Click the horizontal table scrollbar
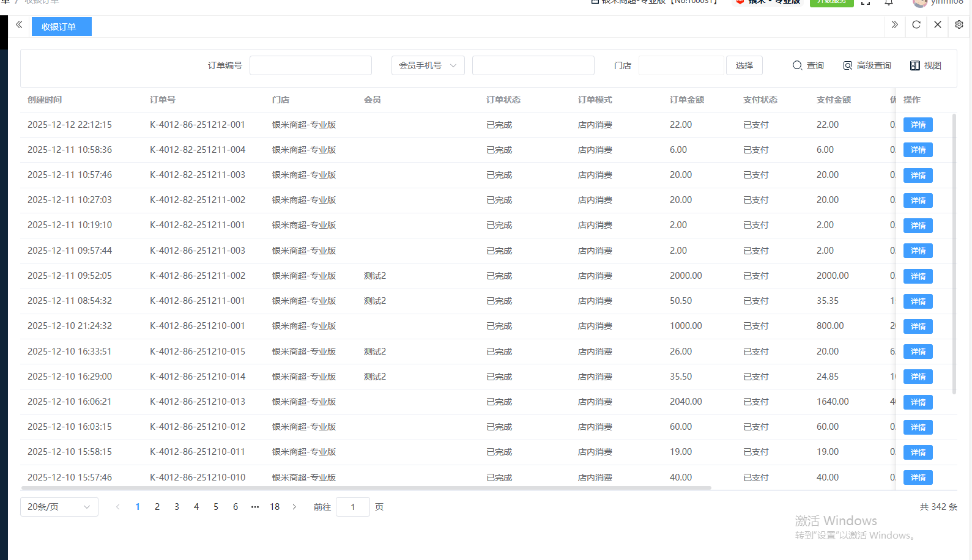The image size is (972, 560). click(366, 488)
